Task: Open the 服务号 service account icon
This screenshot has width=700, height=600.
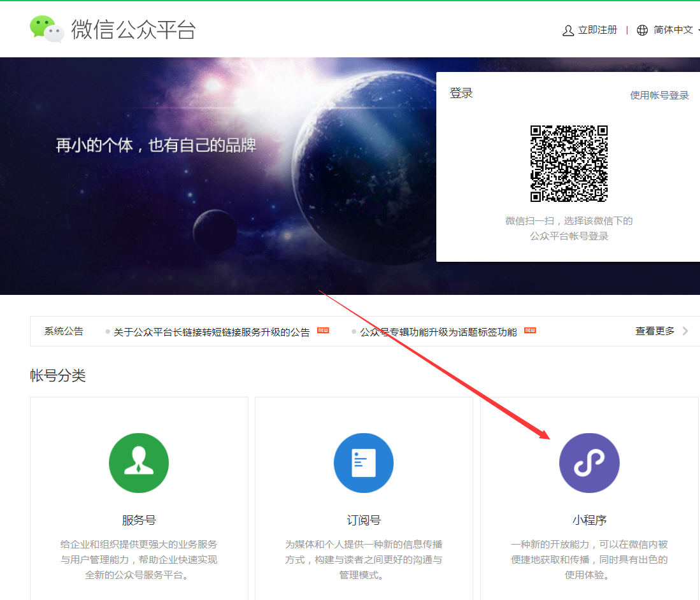Action: click(x=138, y=463)
